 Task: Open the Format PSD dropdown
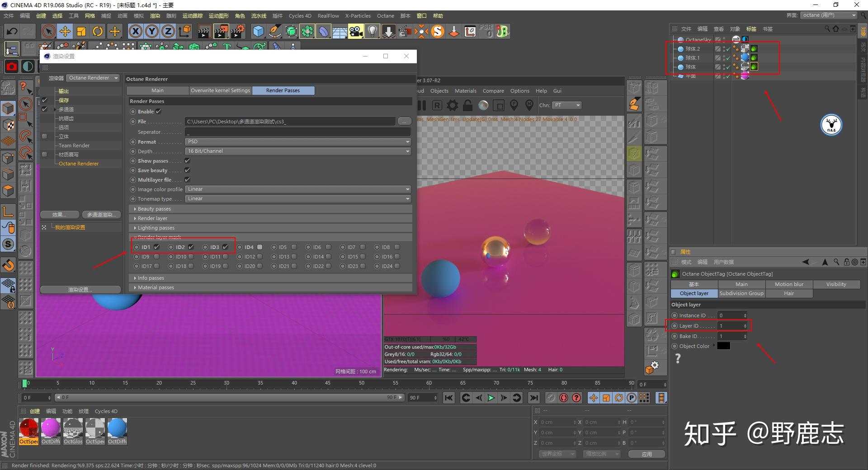[298, 142]
